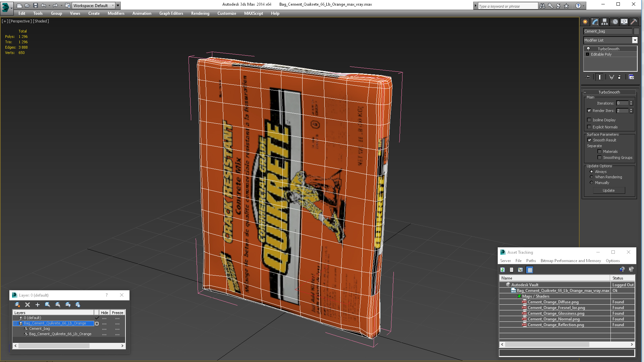Click Highlight Selected Objects' Layers icon
644x362 pixels.
click(x=58, y=305)
